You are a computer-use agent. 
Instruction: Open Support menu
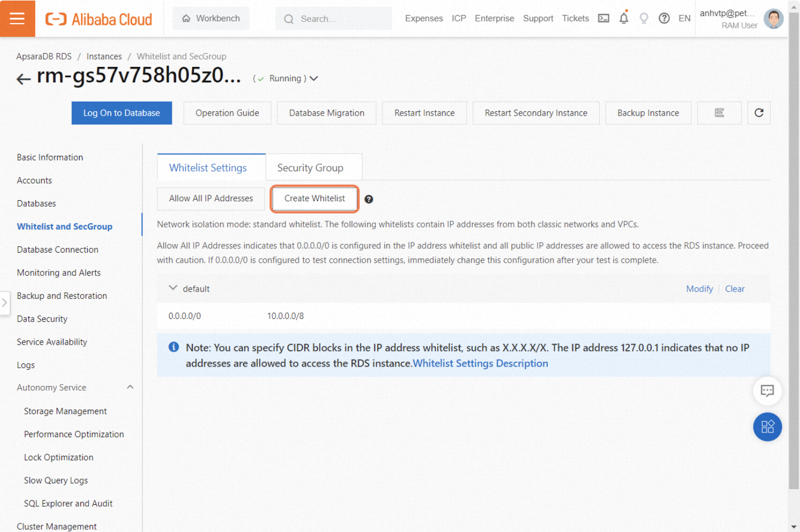click(538, 18)
